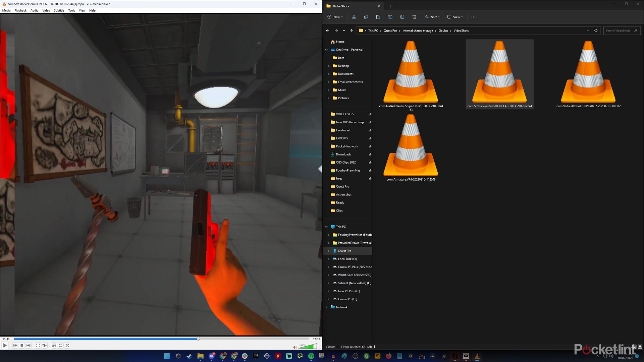
Task: Toggle VLC fullscreen mode
Action: 38,345
